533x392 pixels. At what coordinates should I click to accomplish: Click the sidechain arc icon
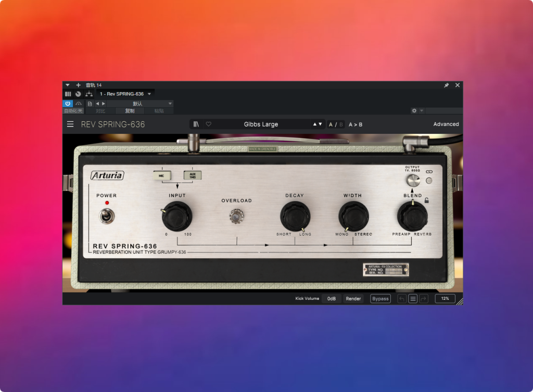79,104
